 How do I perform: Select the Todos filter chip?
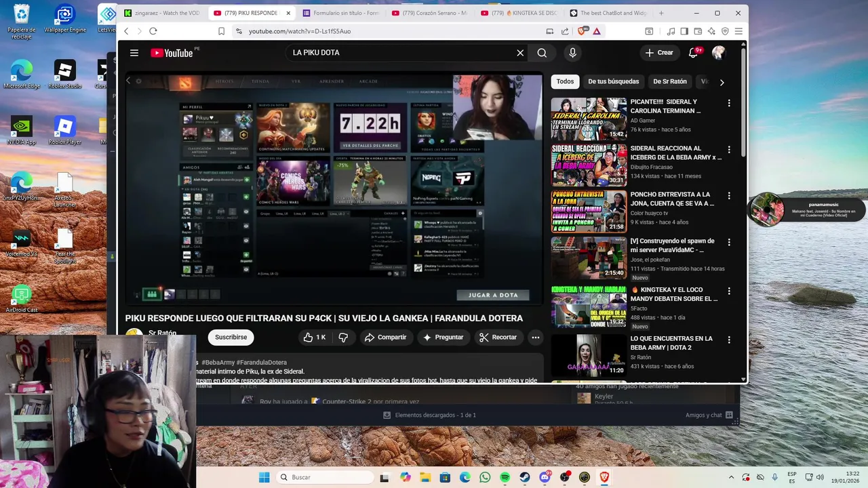tap(565, 81)
